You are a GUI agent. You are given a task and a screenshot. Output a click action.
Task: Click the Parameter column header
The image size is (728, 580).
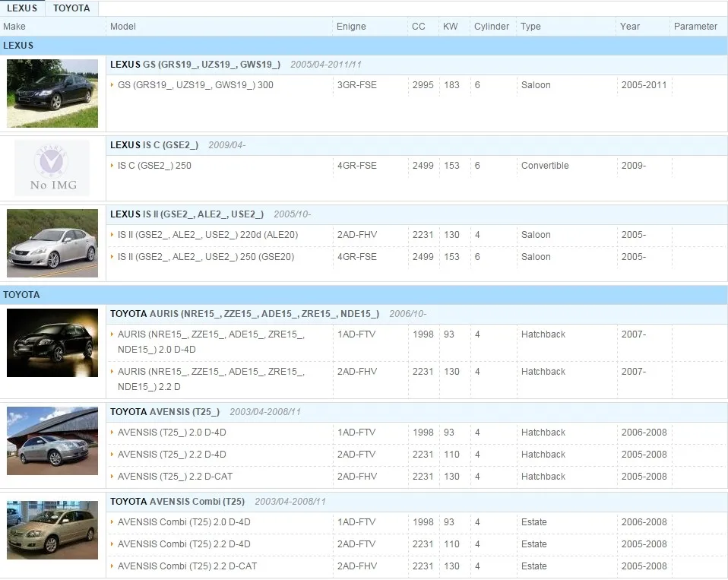pyautogui.click(x=695, y=27)
